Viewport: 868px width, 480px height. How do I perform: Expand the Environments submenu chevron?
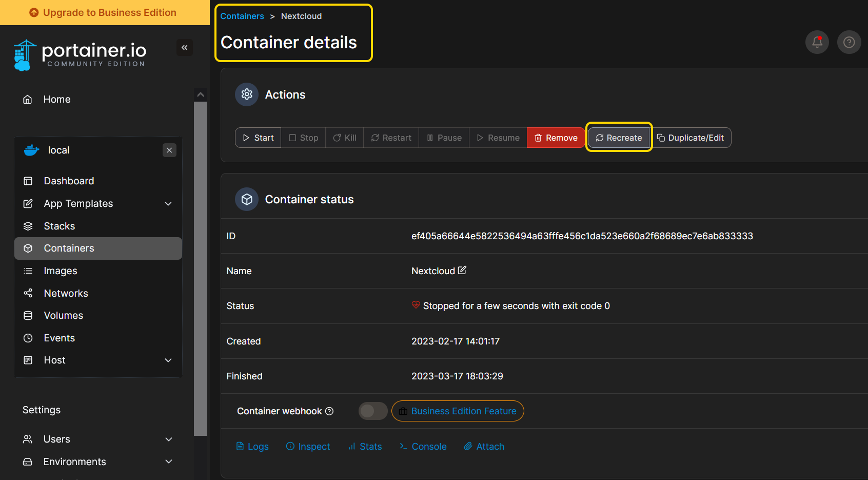[x=169, y=462]
